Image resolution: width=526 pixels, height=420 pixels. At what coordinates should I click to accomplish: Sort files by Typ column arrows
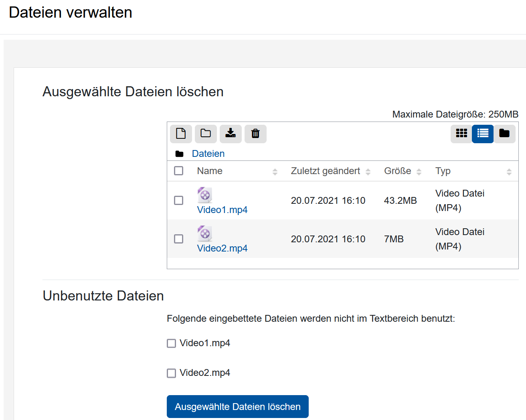click(x=509, y=172)
